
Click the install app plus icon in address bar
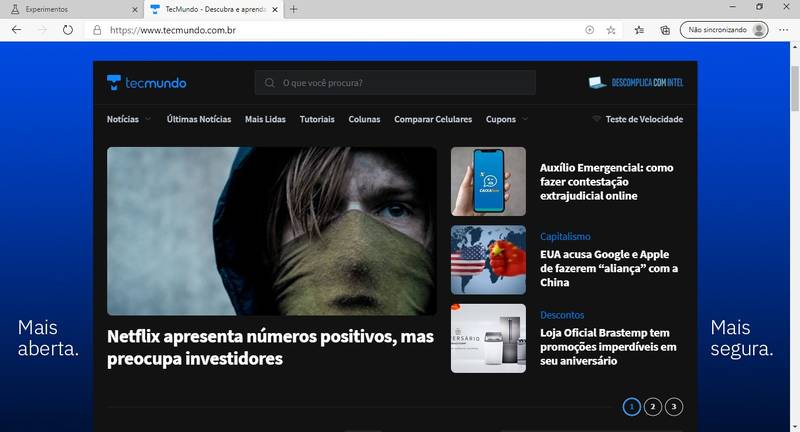[589, 30]
